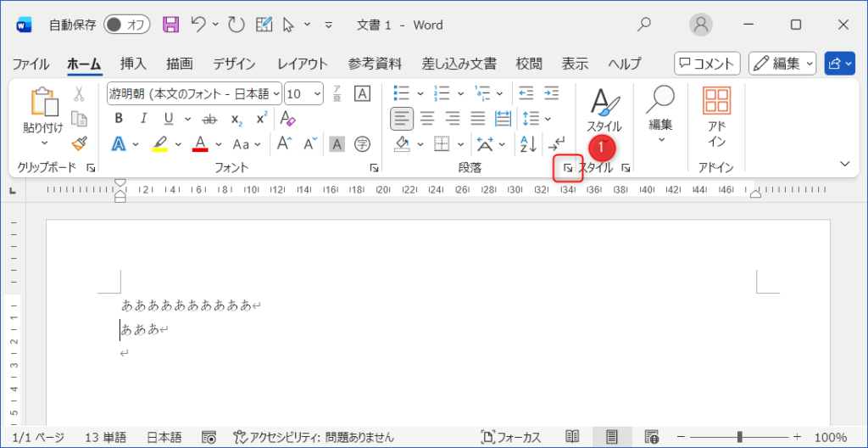Image resolution: width=868 pixels, height=448 pixels.
Task: Toggle Bold formatting
Action: 119,118
